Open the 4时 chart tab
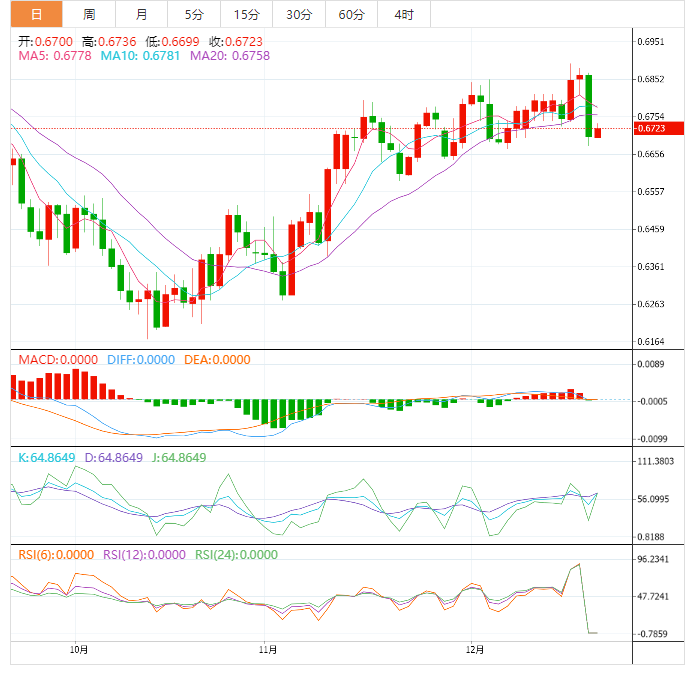 (404, 14)
